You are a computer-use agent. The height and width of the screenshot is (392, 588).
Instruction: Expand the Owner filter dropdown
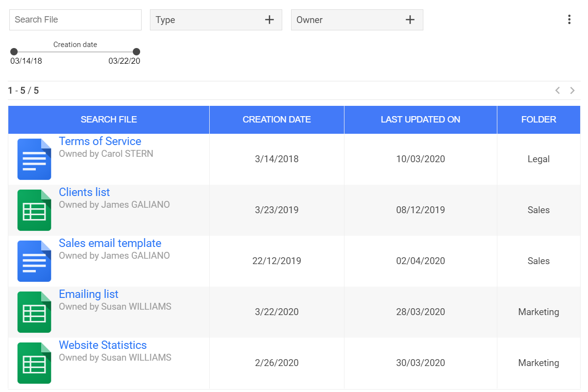[357, 20]
